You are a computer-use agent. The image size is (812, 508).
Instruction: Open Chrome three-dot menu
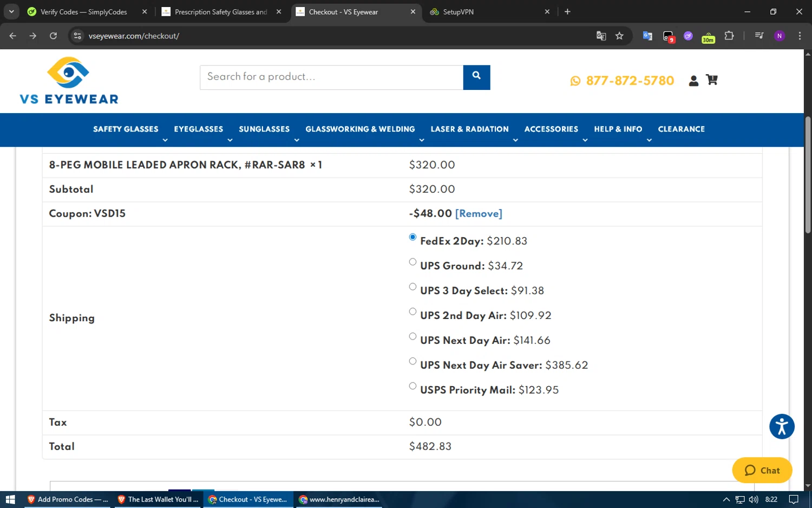pyautogui.click(x=800, y=36)
